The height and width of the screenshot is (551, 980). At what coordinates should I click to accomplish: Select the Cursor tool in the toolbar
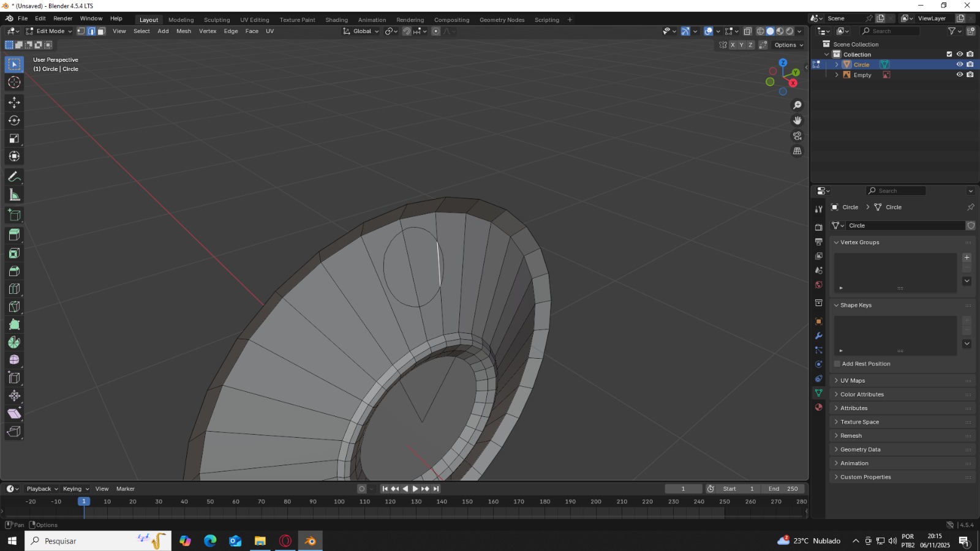14,83
